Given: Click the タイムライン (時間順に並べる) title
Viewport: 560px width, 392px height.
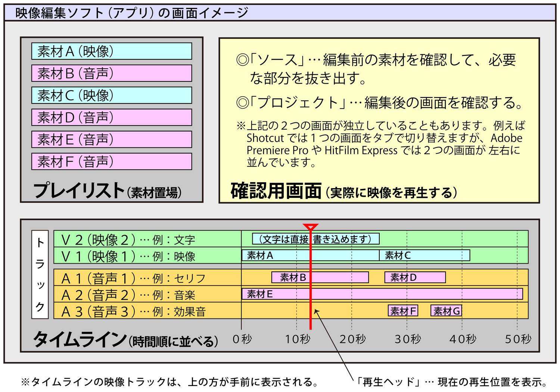Looking at the screenshot, I should tap(126, 340).
